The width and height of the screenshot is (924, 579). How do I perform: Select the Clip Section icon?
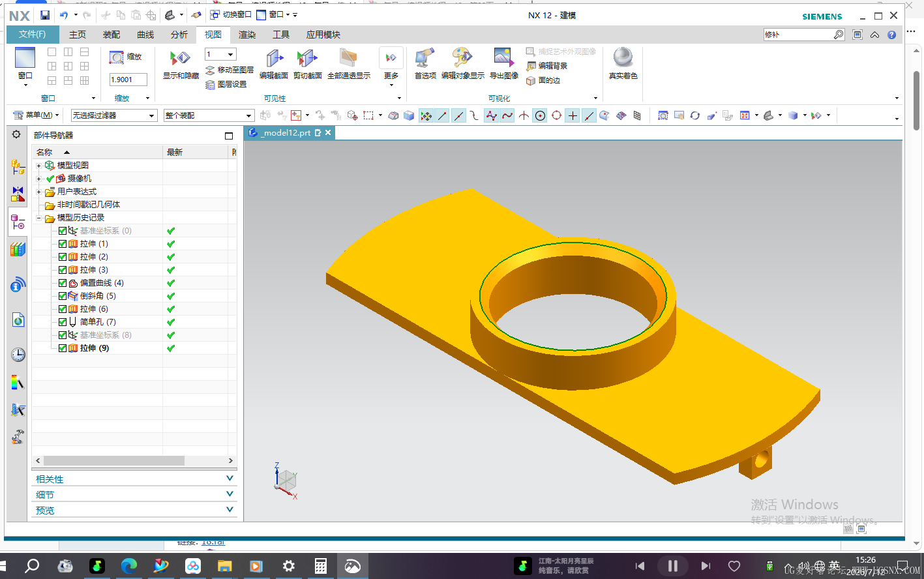[x=307, y=58]
